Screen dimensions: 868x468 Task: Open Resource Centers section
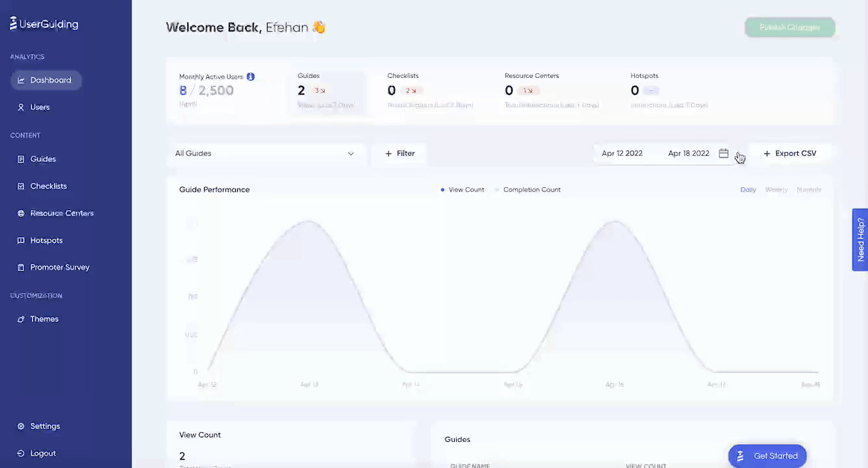pos(62,213)
